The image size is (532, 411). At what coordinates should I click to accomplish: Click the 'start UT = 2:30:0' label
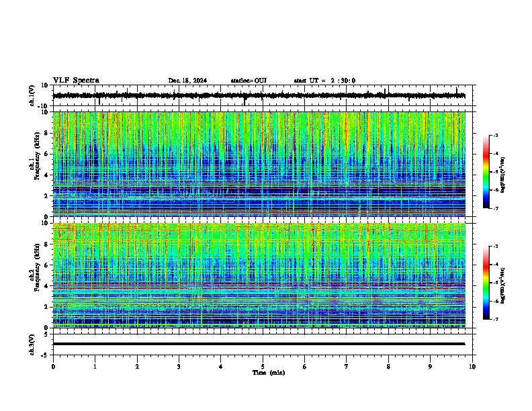click(324, 81)
